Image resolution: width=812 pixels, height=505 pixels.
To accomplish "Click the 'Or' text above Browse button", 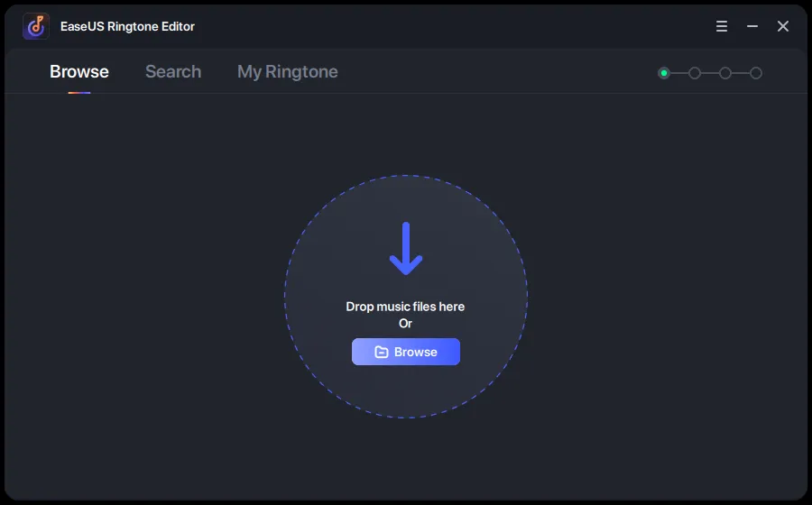I will [x=405, y=324].
